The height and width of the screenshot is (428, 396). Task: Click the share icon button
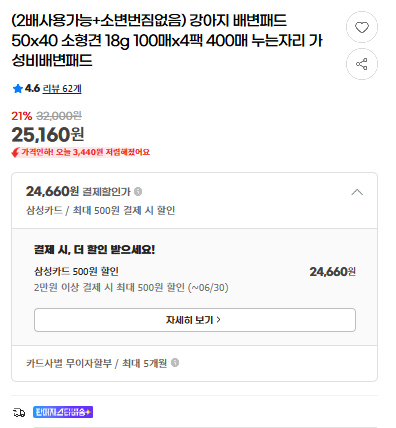[362, 64]
